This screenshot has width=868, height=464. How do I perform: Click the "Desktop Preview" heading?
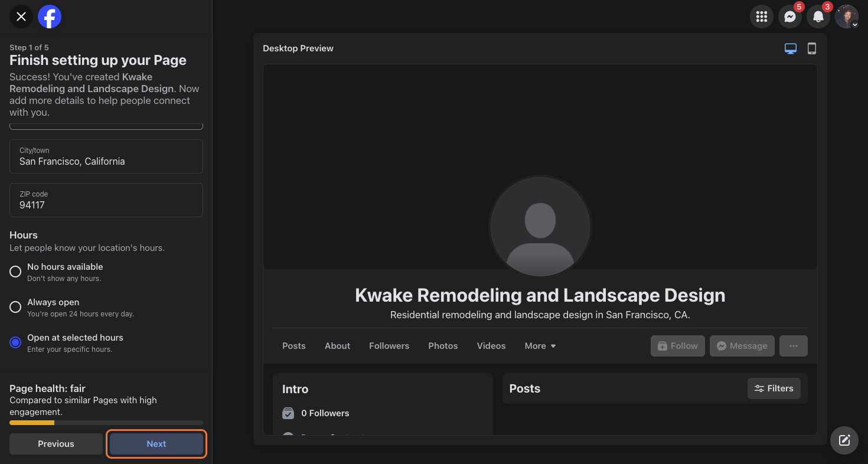[298, 48]
